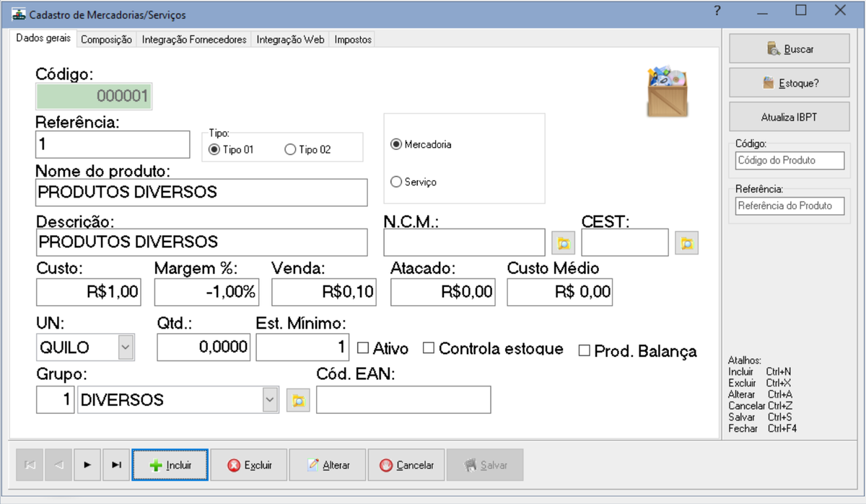Click the Buscar search button

pyautogui.click(x=789, y=49)
